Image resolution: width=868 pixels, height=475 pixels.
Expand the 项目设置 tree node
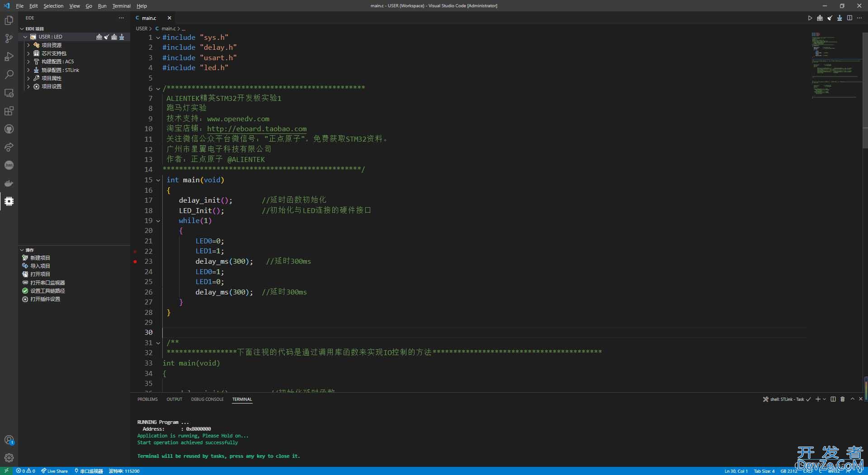click(28, 86)
